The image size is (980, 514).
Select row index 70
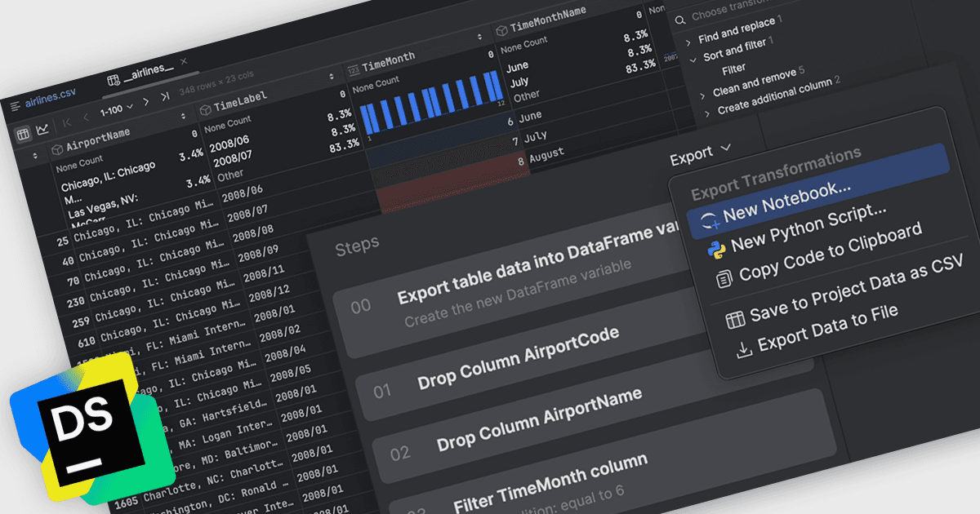pyautogui.click(x=73, y=282)
